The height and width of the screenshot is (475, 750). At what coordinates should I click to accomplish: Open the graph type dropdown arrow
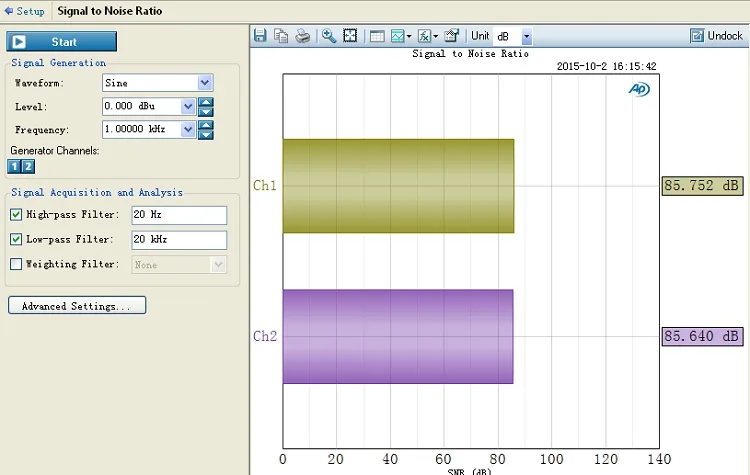pos(409,36)
